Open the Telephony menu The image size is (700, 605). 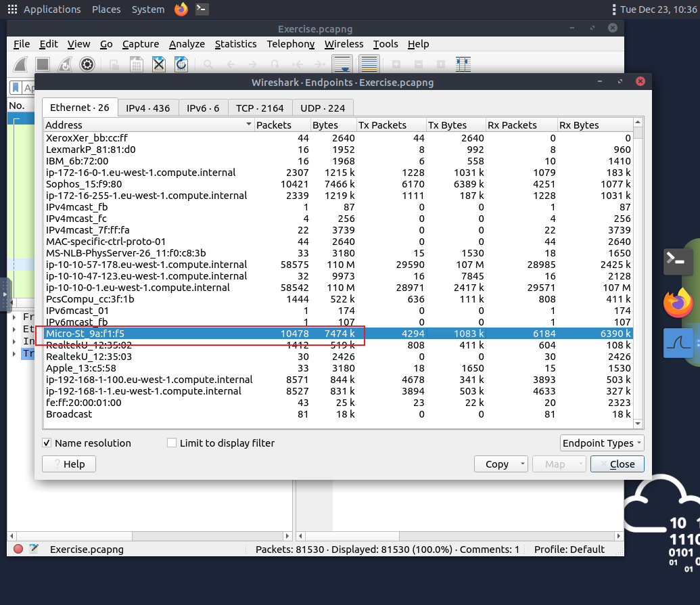point(291,44)
